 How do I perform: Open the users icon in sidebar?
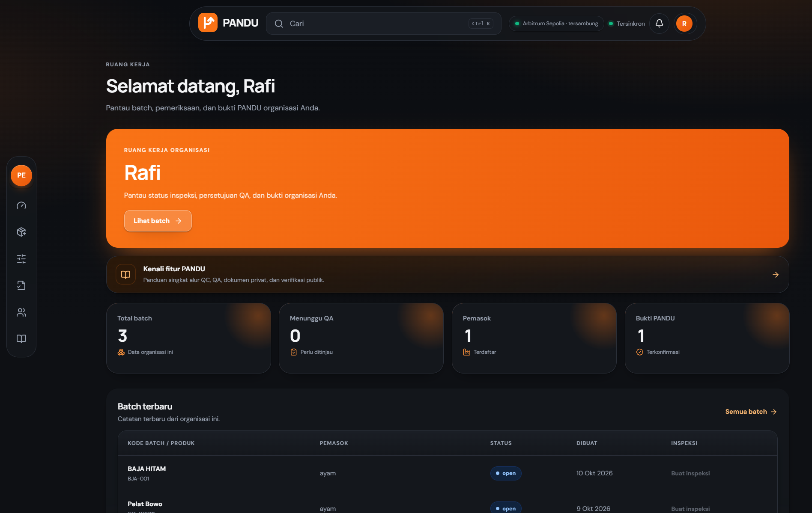point(21,312)
